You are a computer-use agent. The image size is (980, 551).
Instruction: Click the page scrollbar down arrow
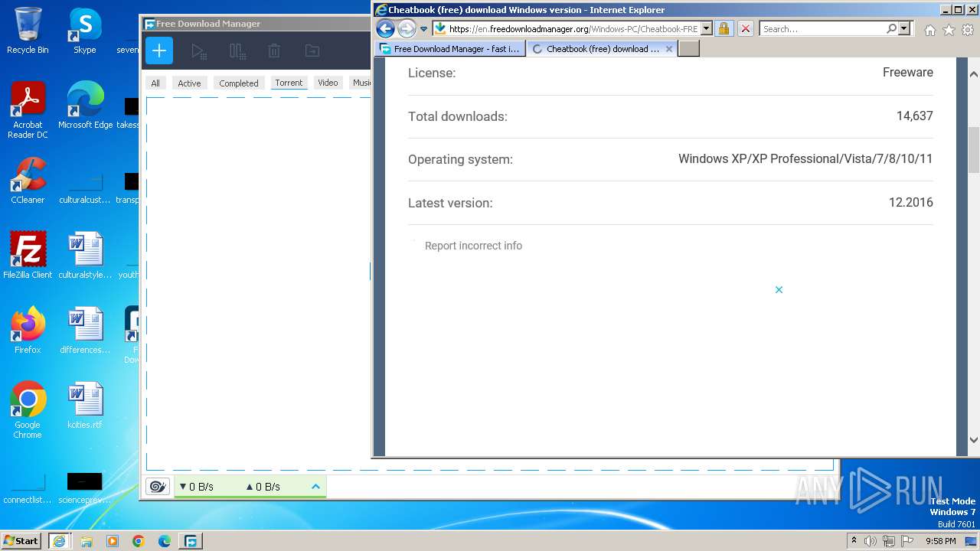point(974,440)
